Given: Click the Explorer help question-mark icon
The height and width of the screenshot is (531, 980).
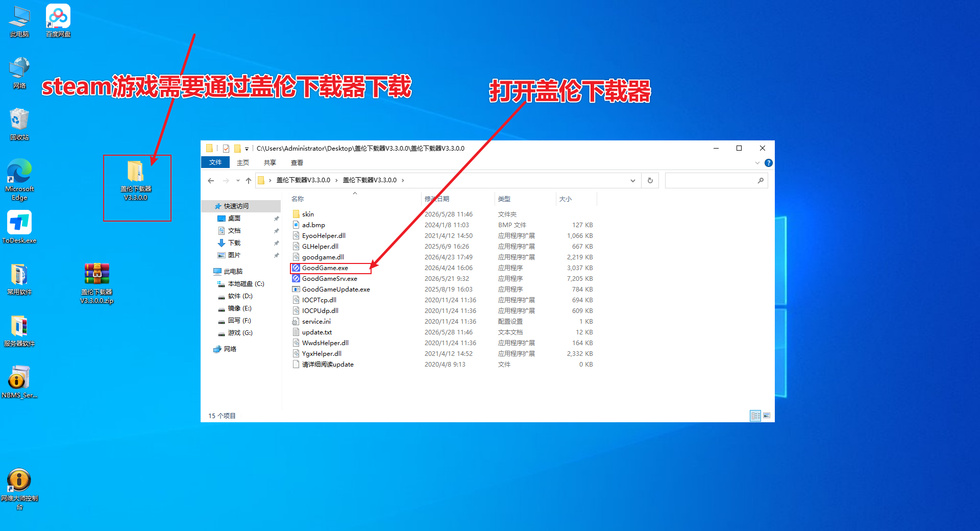Looking at the screenshot, I should [x=768, y=163].
